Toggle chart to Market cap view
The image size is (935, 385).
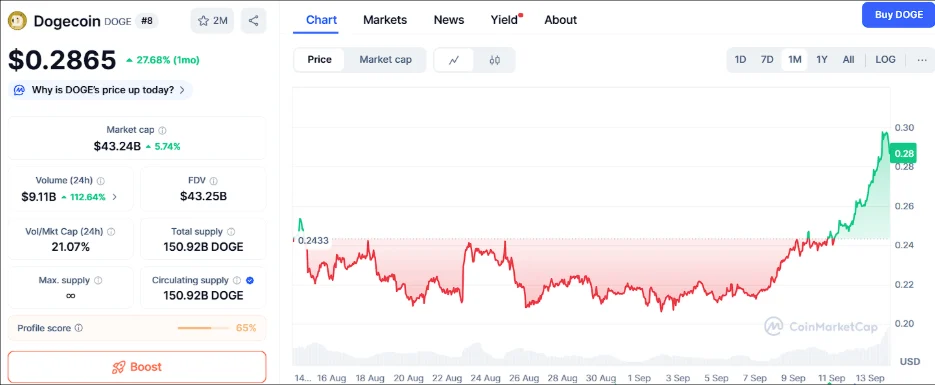coord(385,60)
